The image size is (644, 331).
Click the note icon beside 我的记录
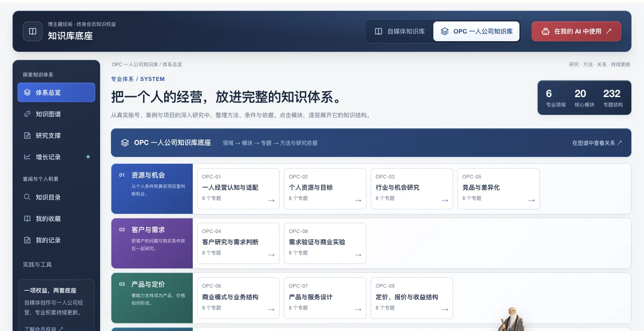pyautogui.click(x=27, y=240)
